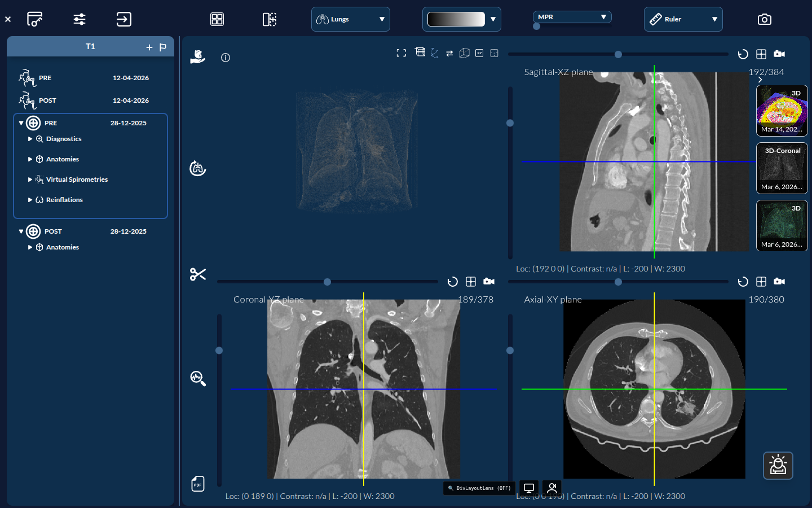Click the swap arrows icon

[x=449, y=53]
